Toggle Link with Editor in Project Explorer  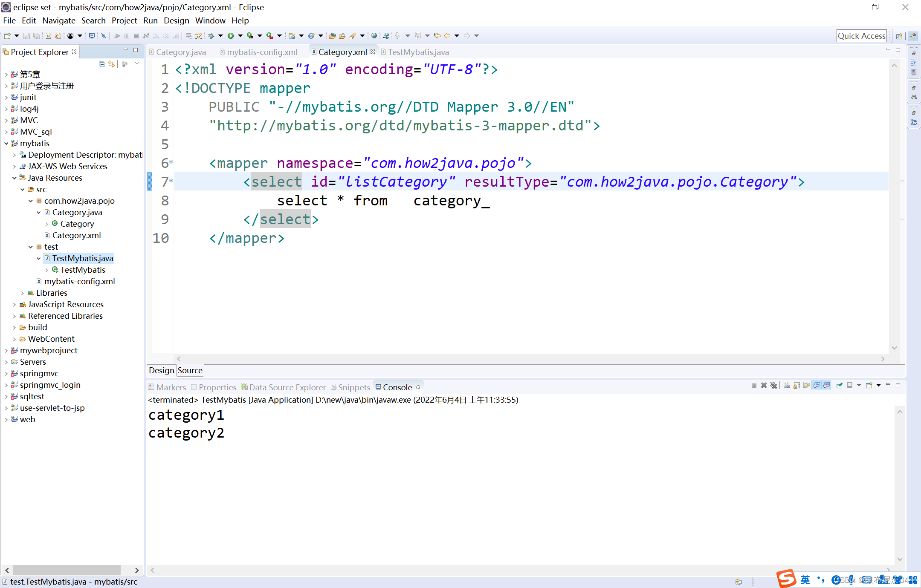tap(112, 64)
